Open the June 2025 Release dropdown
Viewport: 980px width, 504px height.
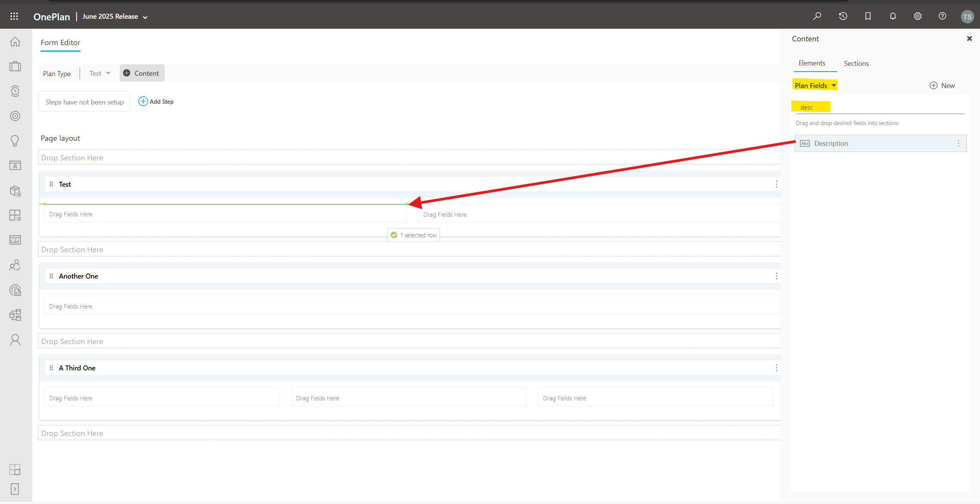click(115, 16)
